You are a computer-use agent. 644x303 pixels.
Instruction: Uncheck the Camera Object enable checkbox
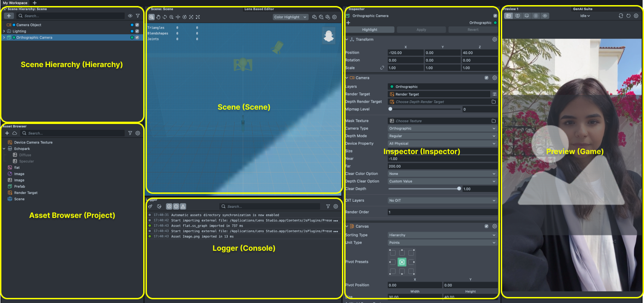pyautogui.click(x=137, y=25)
